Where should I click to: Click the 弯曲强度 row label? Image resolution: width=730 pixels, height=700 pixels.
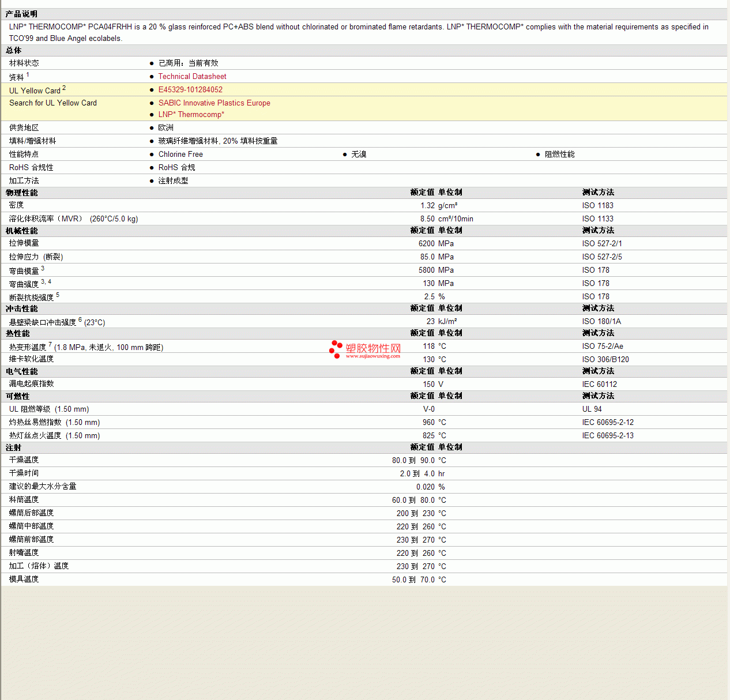pos(24,284)
